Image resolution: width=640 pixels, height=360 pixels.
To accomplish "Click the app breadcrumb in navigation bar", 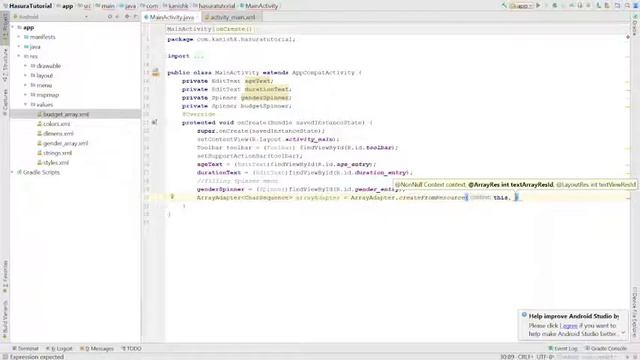I will [x=67, y=6].
